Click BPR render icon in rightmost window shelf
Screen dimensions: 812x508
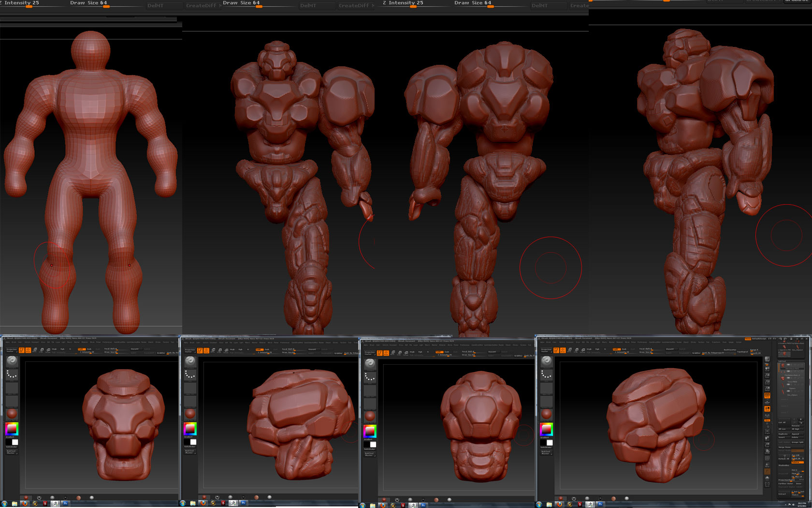(767, 359)
